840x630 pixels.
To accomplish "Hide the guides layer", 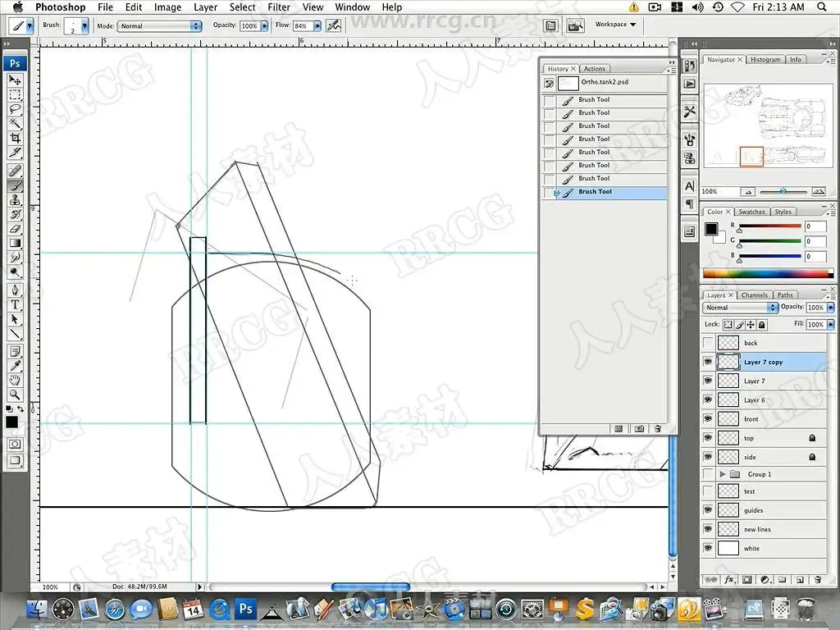I will tap(708, 510).
